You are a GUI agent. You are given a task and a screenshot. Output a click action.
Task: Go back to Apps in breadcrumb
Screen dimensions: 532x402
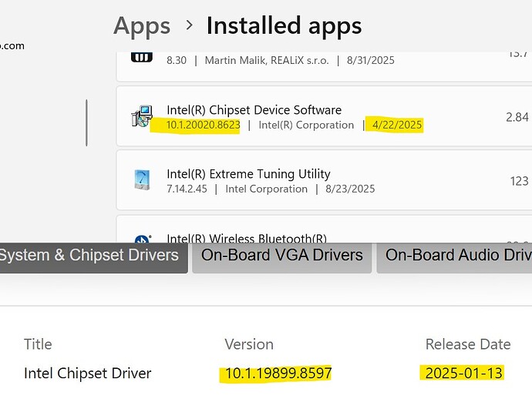[x=142, y=25]
